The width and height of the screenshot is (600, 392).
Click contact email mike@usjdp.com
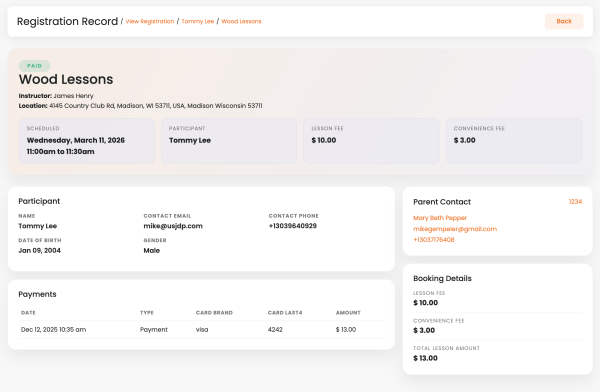(173, 226)
